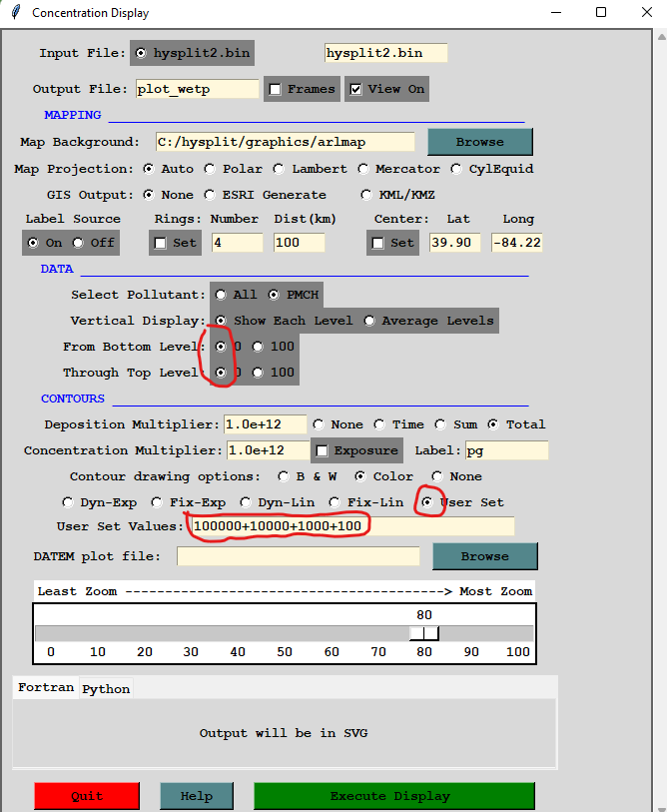Enable the Rings Set checkbox
The image size is (667, 812).
click(161, 243)
